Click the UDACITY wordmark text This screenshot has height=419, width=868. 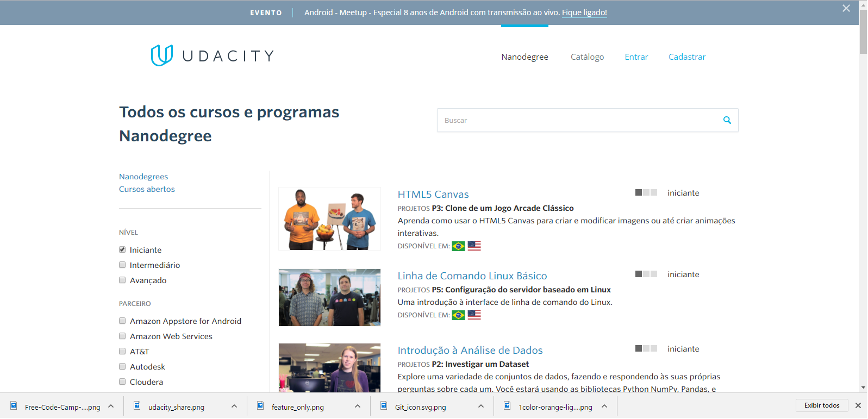[x=228, y=56]
